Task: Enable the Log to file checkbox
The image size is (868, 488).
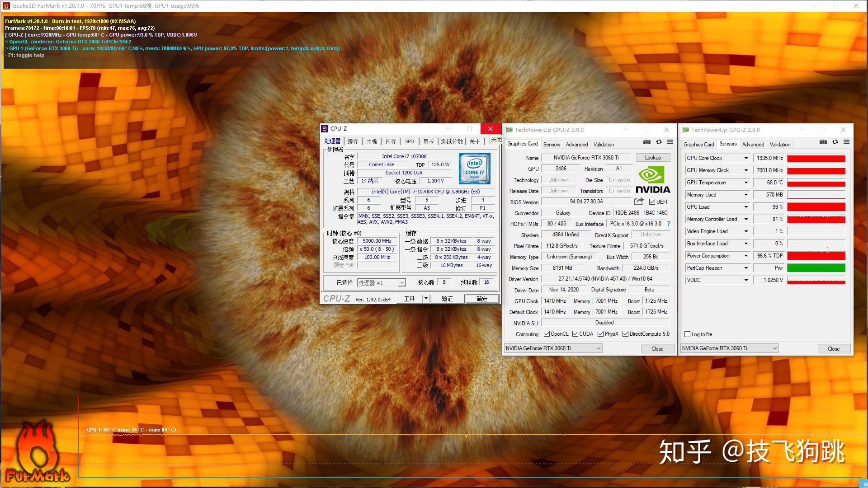Action: (x=687, y=334)
